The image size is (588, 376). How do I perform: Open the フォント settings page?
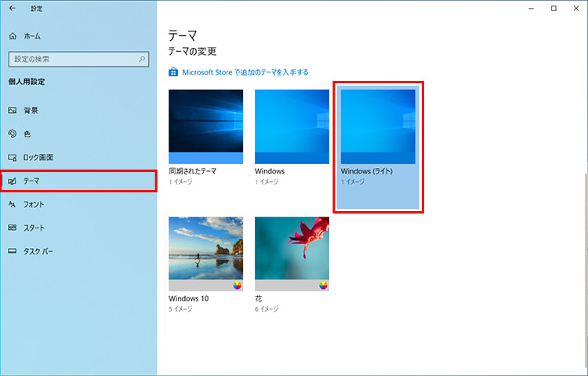(x=78, y=204)
